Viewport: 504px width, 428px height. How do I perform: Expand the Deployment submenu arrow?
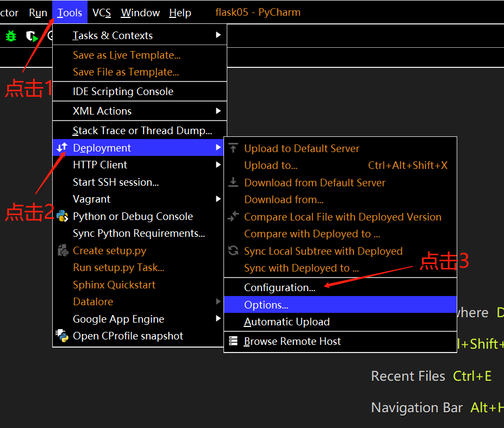pyautogui.click(x=218, y=147)
